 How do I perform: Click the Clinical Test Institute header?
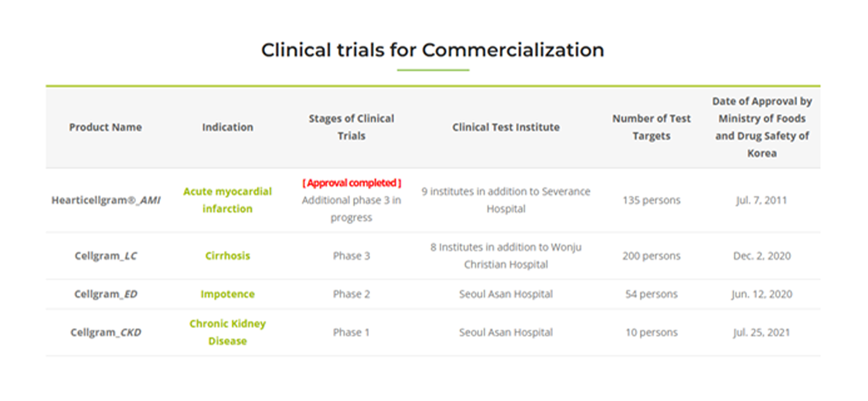click(x=506, y=127)
